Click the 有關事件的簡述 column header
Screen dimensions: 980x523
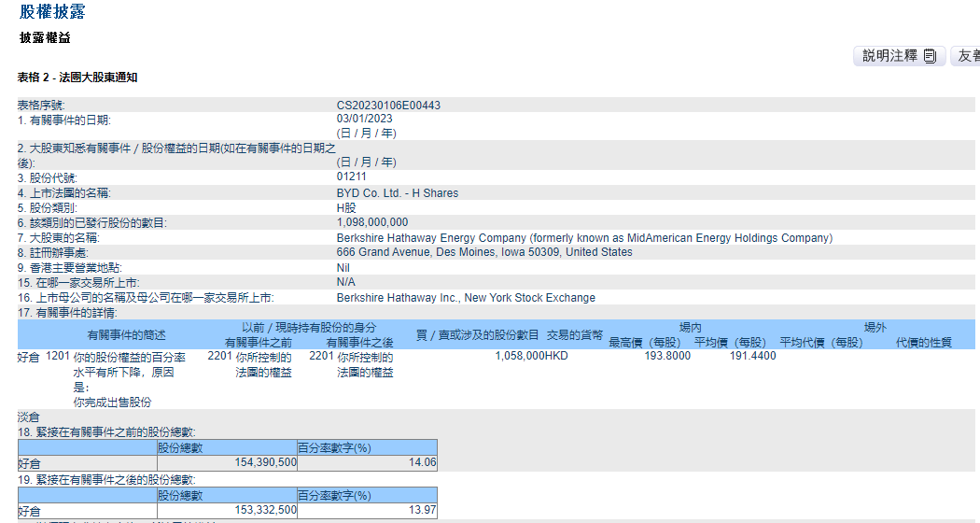point(126,335)
